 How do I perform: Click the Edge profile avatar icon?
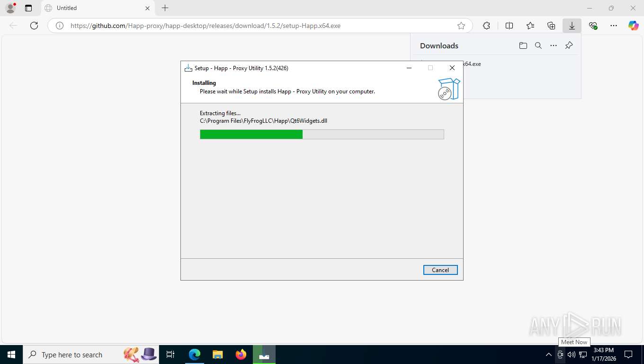click(10, 8)
